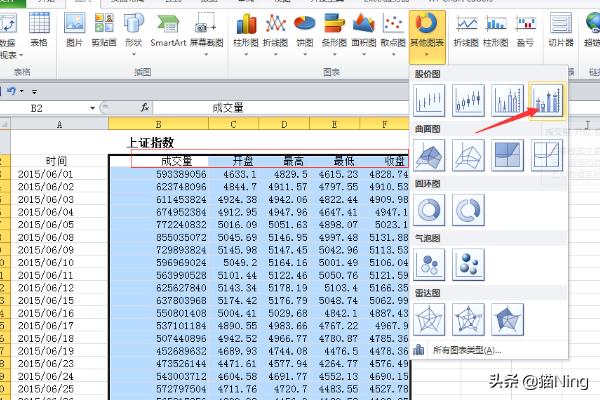This screenshot has width=600, height=400.
Task: Click the date cell 2015/06/12
Action: (45, 288)
